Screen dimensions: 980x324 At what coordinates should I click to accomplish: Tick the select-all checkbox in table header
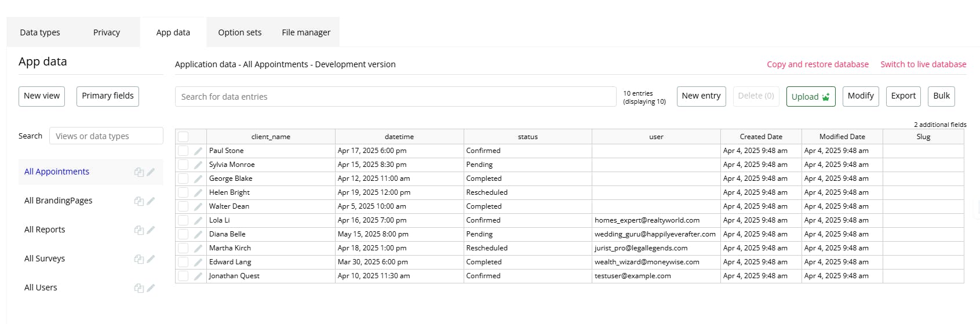point(183,137)
